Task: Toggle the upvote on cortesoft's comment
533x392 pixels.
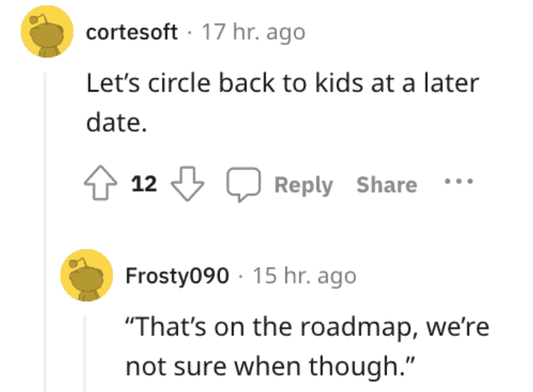Action: click(100, 185)
